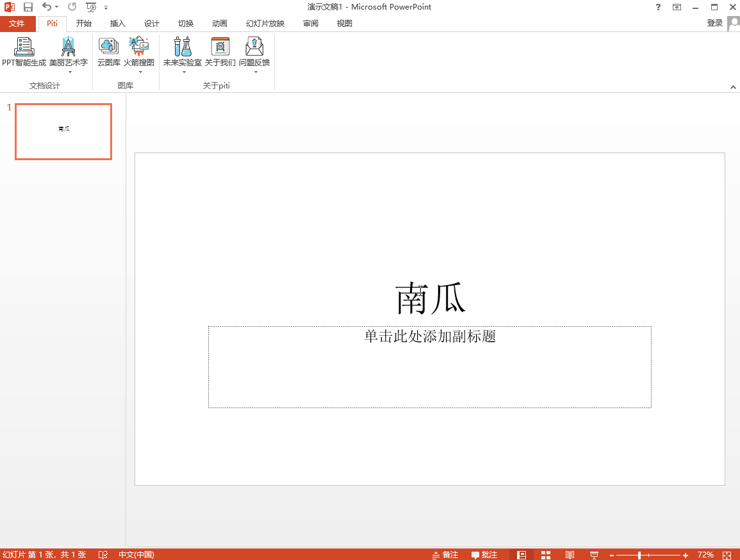Viewport: 740px width, 560px height.
Task: Click the 登录 sign-in link
Action: pyautogui.click(x=714, y=22)
